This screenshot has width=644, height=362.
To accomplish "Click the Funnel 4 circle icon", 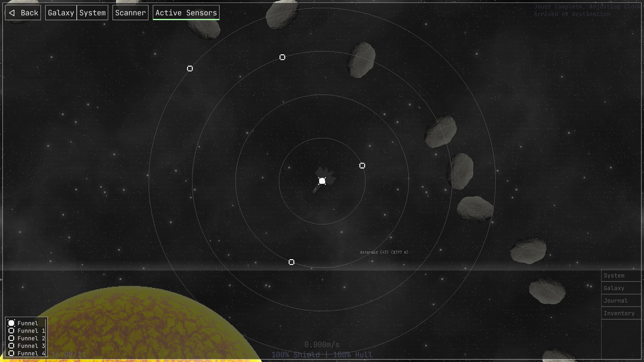I will (x=12, y=354).
